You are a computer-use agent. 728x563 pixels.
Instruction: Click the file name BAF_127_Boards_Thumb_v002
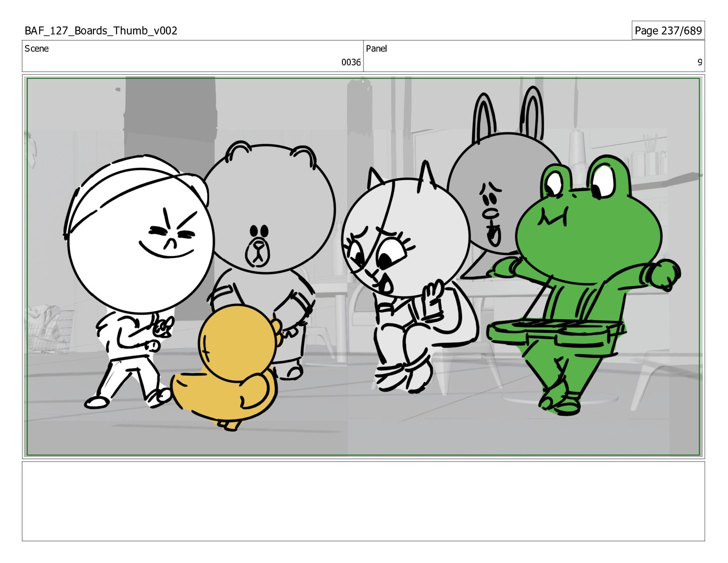pyautogui.click(x=101, y=30)
